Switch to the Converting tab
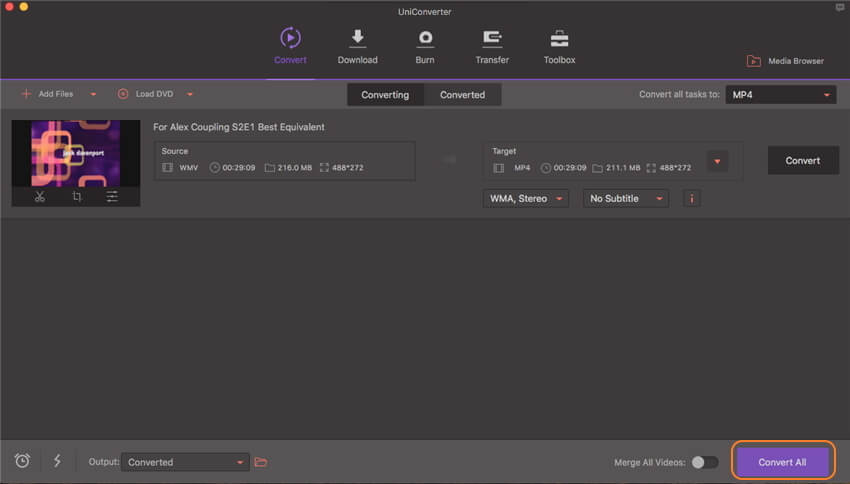850x484 pixels. [x=385, y=94]
